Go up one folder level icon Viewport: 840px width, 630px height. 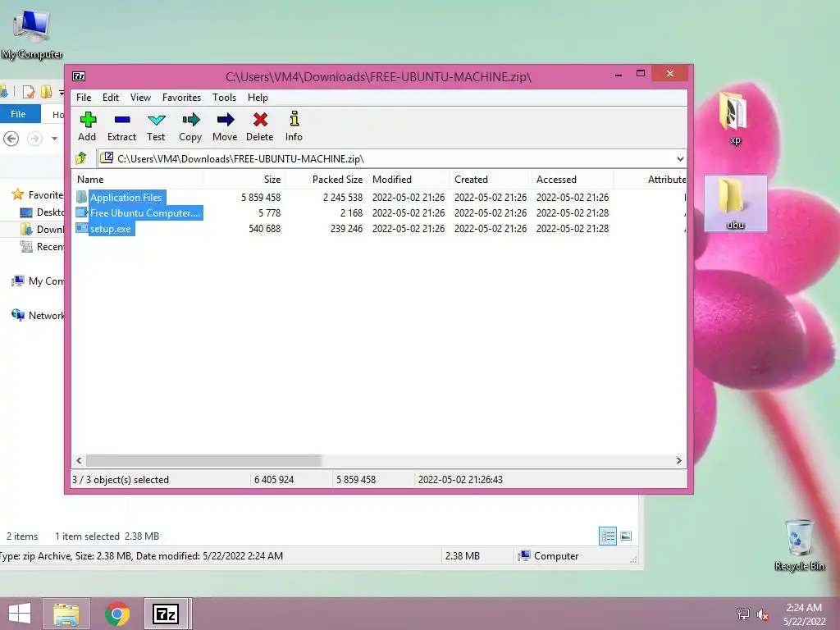pyautogui.click(x=81, y=158)
